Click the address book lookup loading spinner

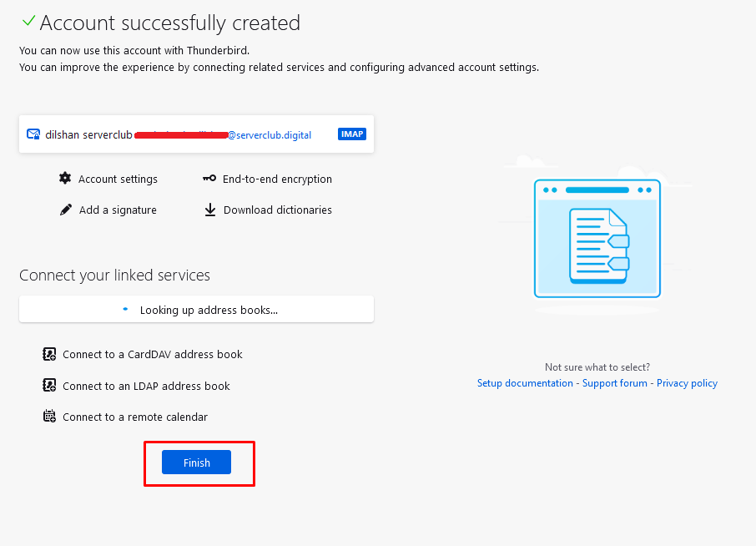[x=126, y=310]
